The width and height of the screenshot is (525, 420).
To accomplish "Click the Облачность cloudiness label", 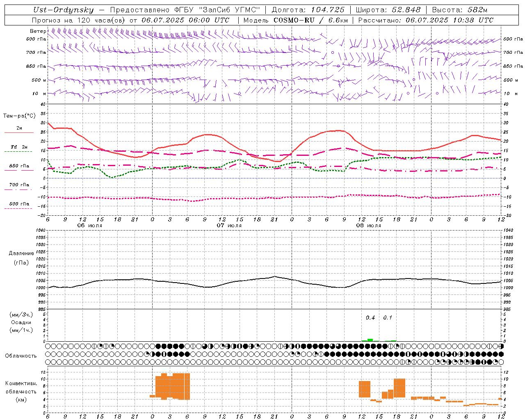I will tap(21, 356).
